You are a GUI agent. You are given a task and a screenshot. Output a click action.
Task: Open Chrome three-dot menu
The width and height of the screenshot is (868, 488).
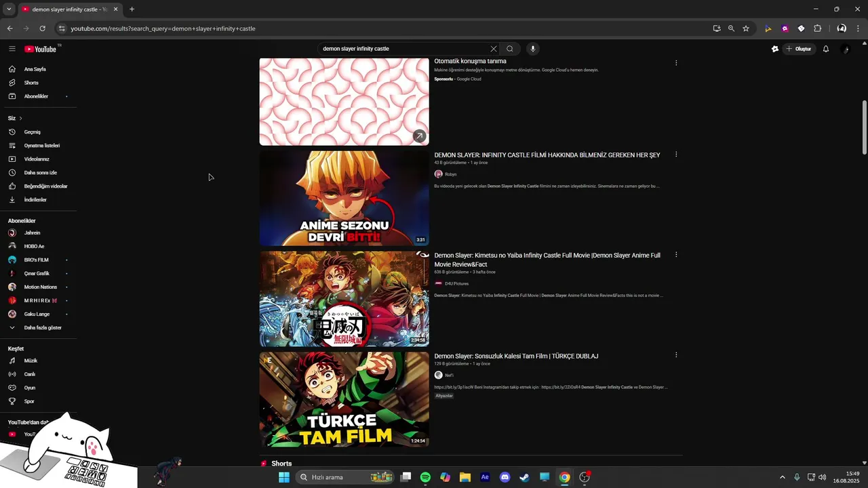859,28
